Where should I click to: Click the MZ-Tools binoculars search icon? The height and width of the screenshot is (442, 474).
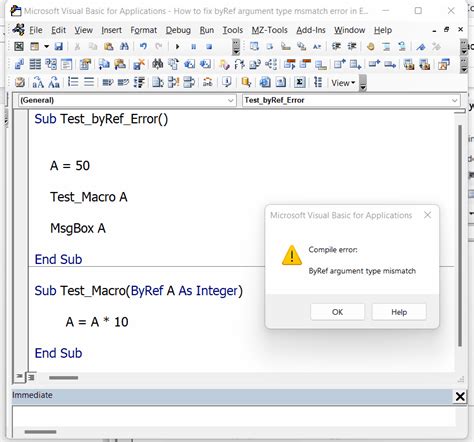click(x=157, y=64)
